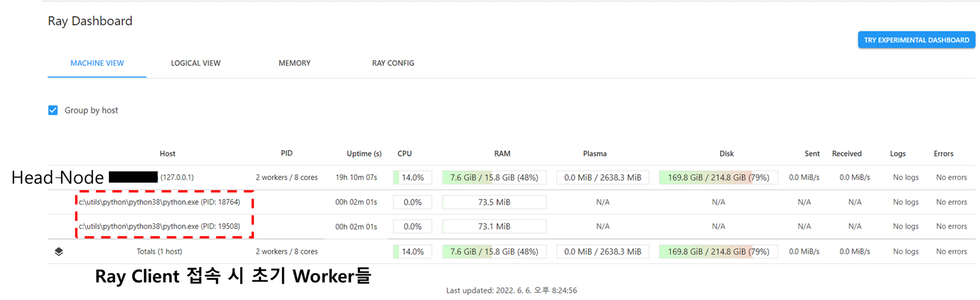Click Totals (1 host) label
The image size is (980, 300).
click(159, 252)
